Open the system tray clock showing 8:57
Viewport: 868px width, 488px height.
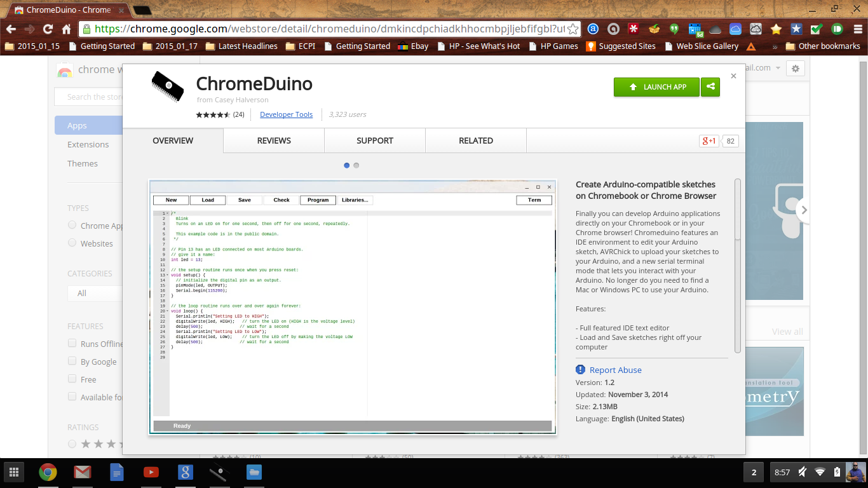coord(782,472)
